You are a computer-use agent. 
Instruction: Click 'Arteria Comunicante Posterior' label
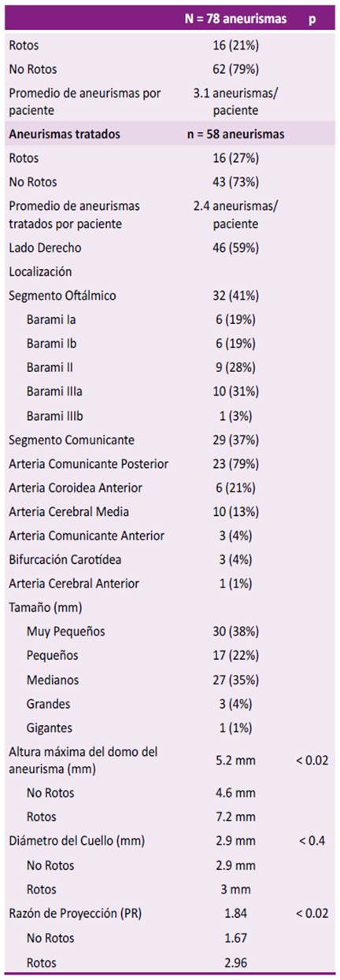point(88,464)
